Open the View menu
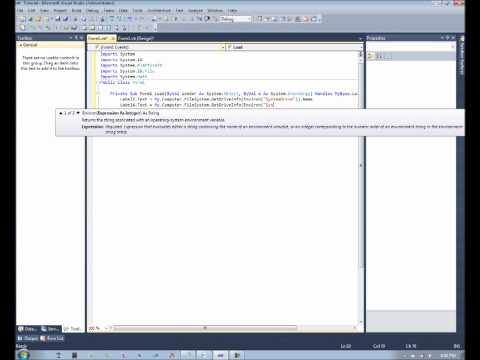 (44, 11)
